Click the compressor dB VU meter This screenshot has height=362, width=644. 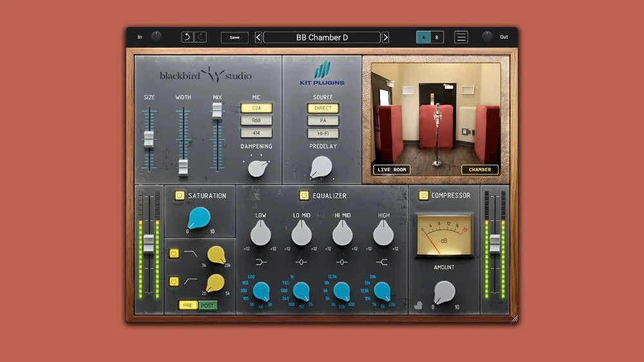coord(444,236)
